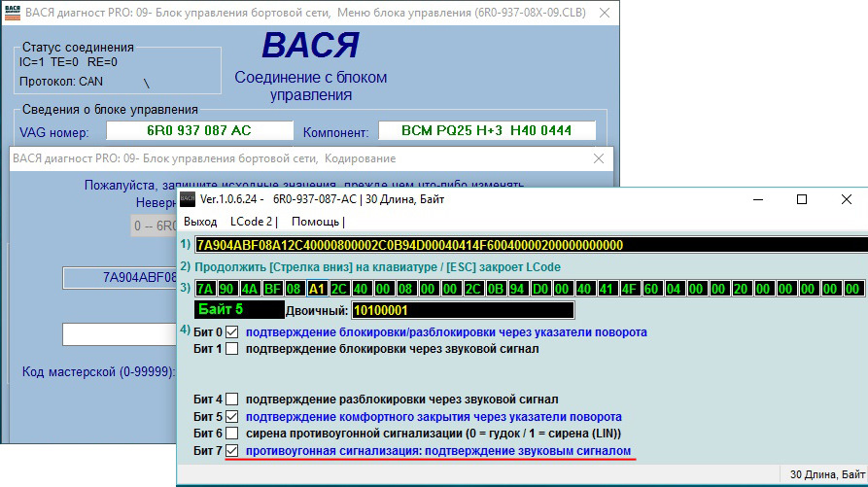Click the Компонент field BCM PQ25 H+3
This screenshot has width=868, height=487.
487,130
